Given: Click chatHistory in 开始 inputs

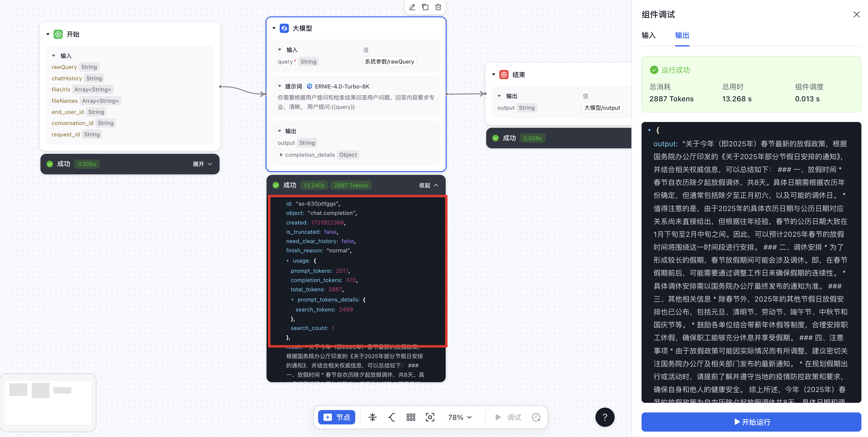Looking at the screenshot, I should [x=66, y=78].
